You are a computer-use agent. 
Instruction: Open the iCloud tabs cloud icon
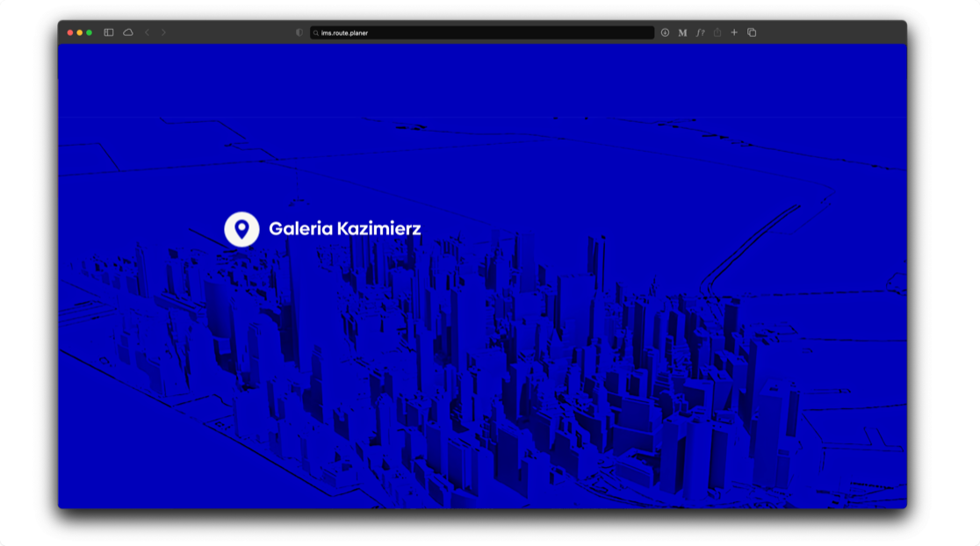point(128,32)
